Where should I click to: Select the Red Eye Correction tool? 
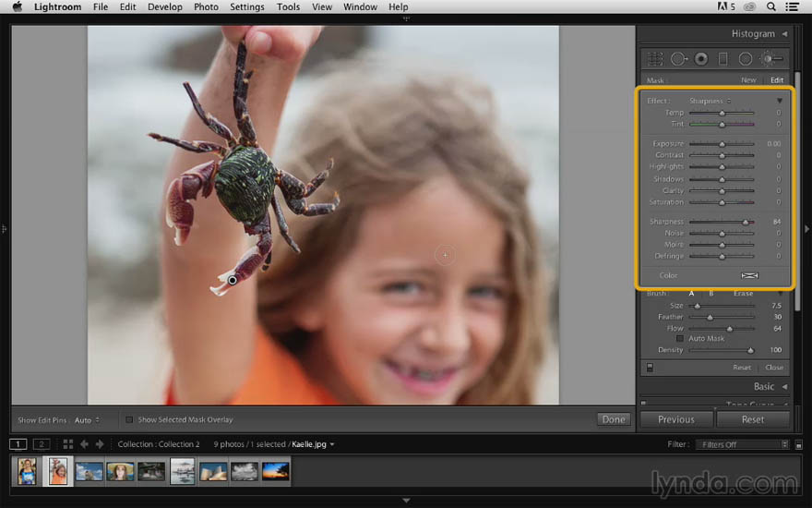701,59
